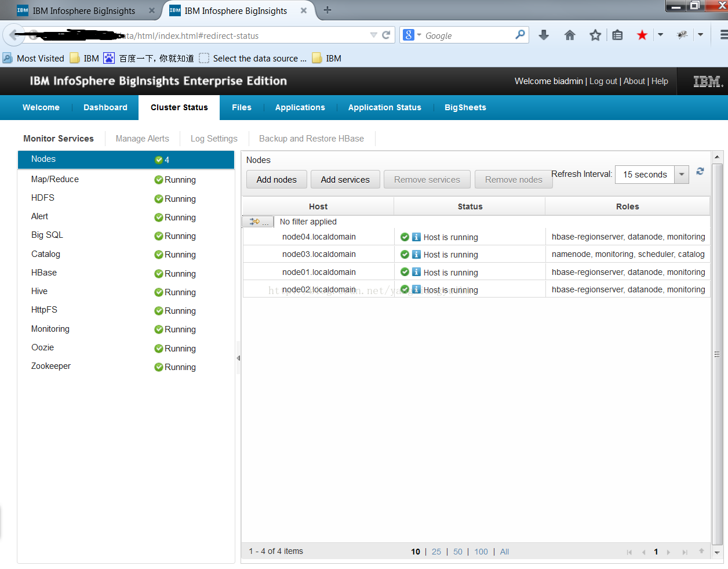Open the Dashboard tab
The height and width of the screenshot is (569, 728).
(x=105, y=107)
